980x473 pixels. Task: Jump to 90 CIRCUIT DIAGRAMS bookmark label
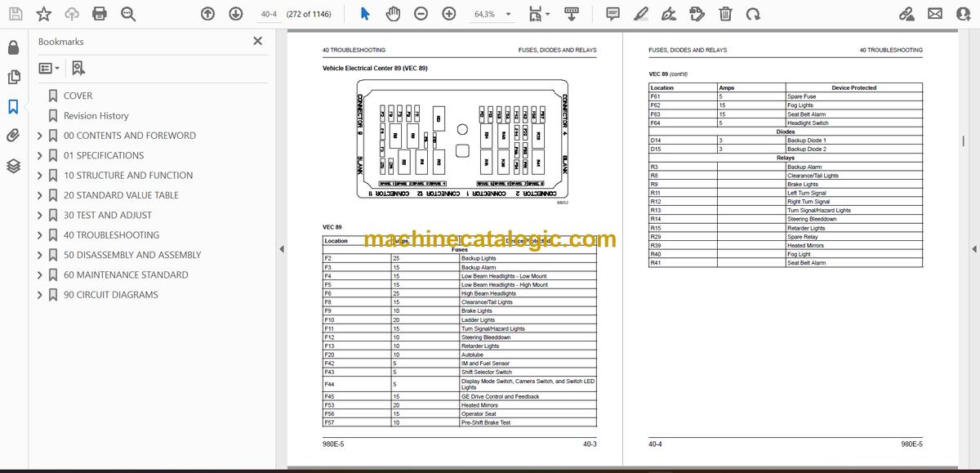point(111,295)
